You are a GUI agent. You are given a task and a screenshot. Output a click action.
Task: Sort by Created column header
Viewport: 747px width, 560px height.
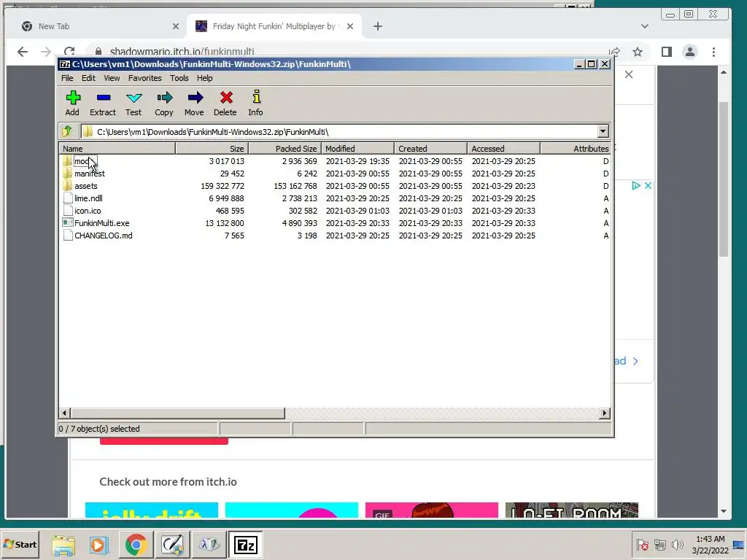[x=430, y=149]
